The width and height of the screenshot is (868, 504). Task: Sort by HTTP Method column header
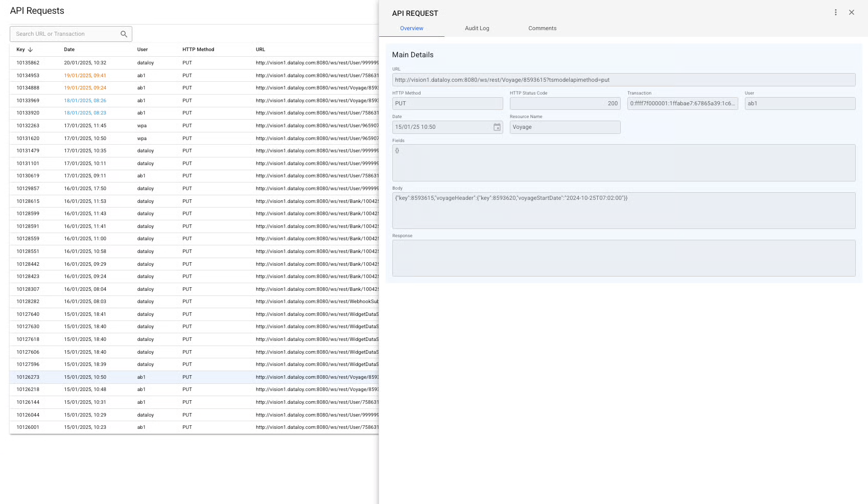tap(198, 50)
